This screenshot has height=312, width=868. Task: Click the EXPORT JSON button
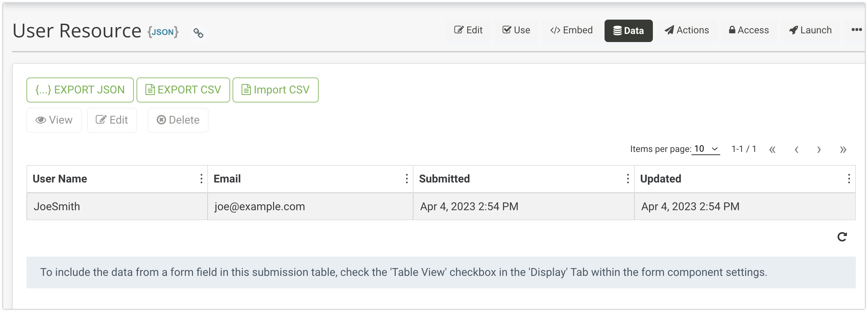point(80,90)
